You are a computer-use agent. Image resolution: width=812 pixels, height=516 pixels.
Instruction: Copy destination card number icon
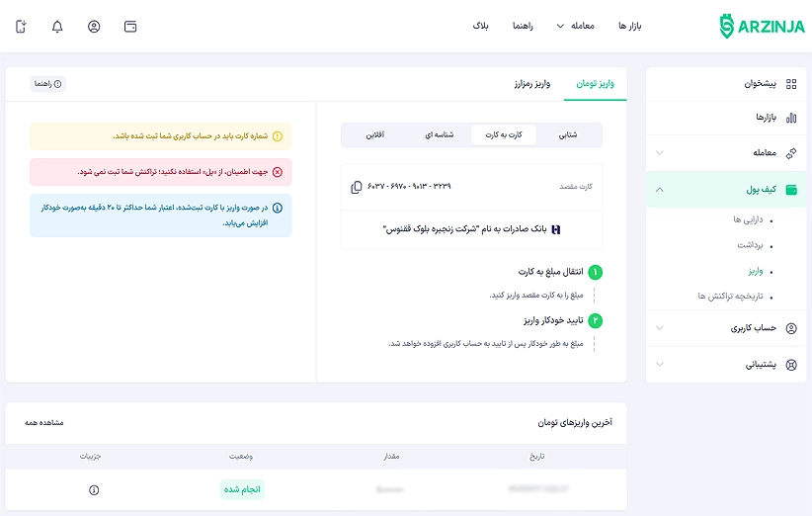point(357,187)
